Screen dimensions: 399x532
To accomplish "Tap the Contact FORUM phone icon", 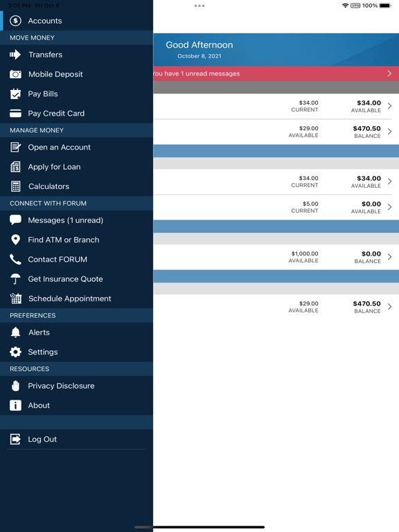I will coord(15,260).
